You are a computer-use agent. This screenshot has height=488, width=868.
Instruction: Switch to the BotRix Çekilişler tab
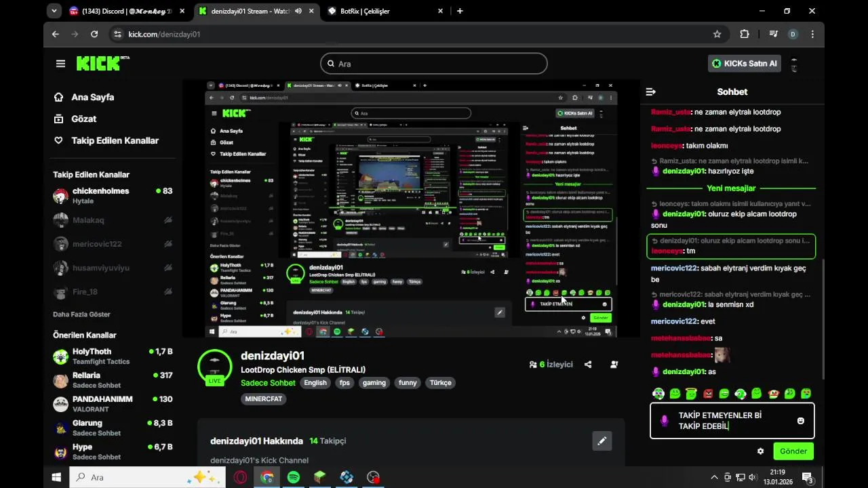[383, 11]
